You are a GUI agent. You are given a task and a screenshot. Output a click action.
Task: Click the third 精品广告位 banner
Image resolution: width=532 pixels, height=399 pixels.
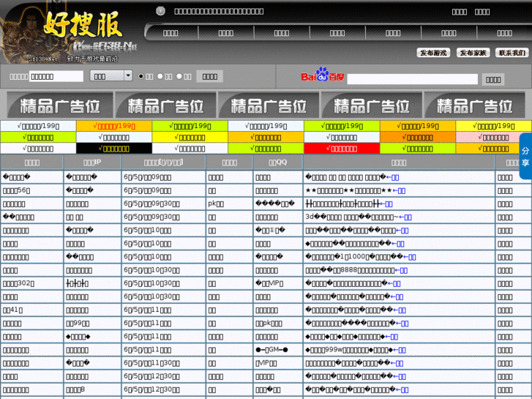[x=268, y=105]
